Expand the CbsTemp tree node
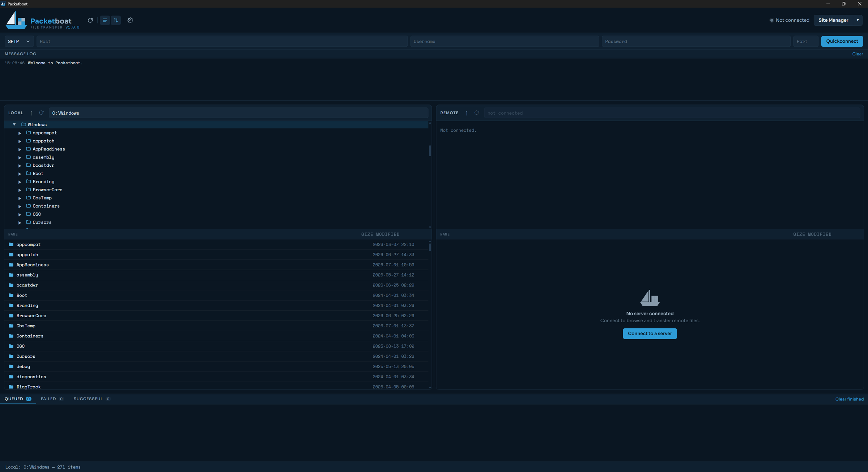The image size is (868, 472). click(x=20, y=198)
